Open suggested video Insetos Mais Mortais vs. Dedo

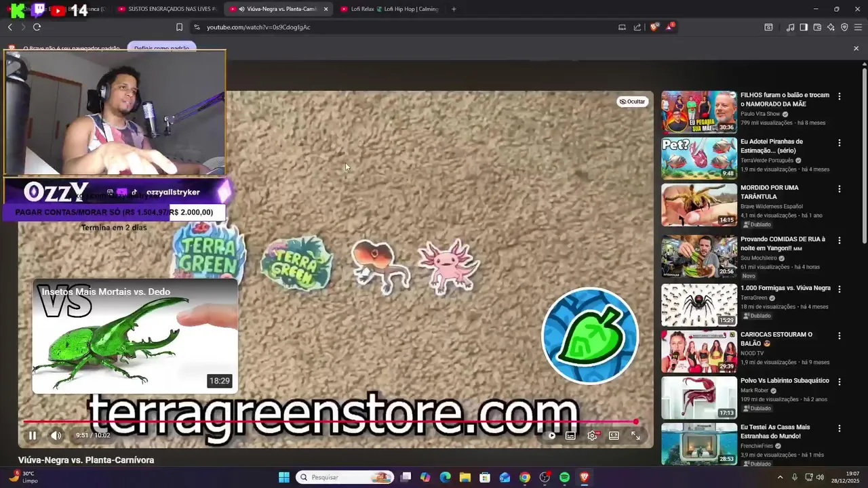coord(135,336)
